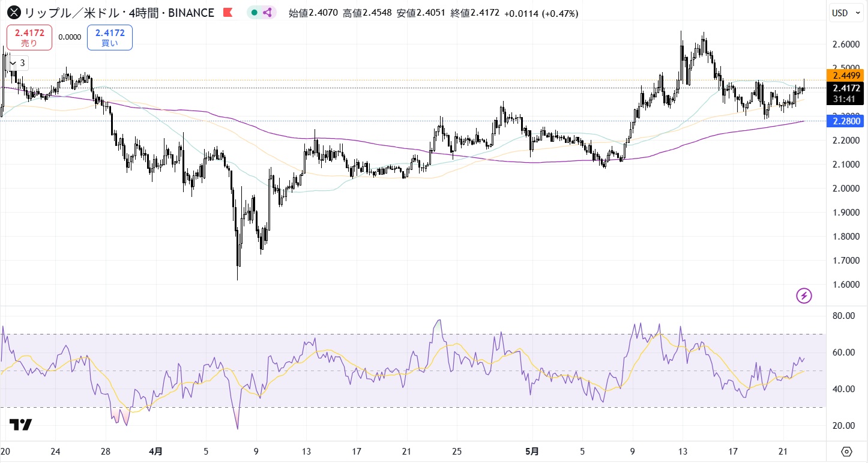Image resolution: width=868 pixels, height=463 pixels.
Task: Open the TradingView logo link
Action: coord(21,425)
